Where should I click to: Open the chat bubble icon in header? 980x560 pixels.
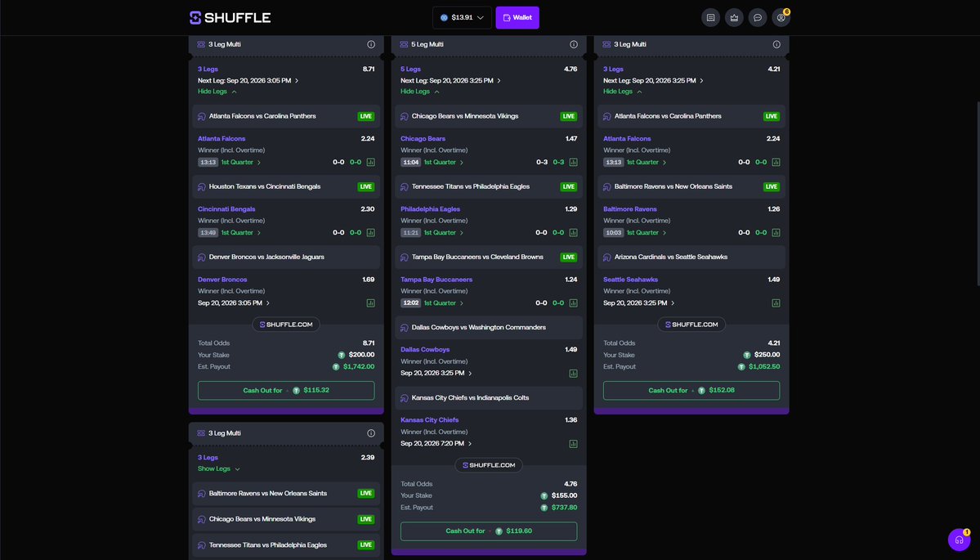coord(758,17)
